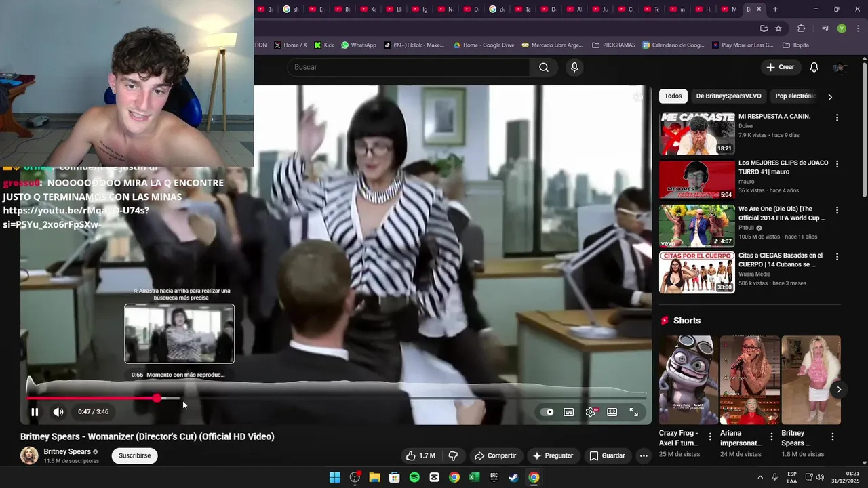868x488 pixels.
Task: Advance the Shorts carousel with the right arrow
Action: tap(839, 389)
